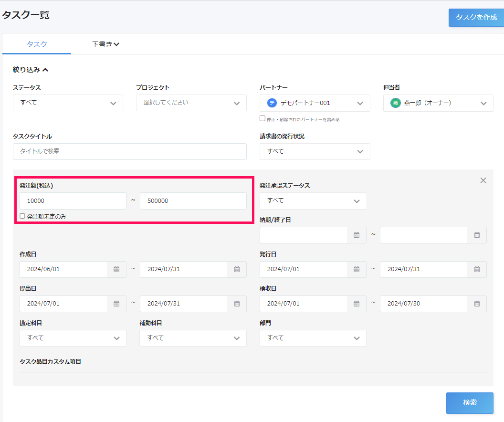Open calendar for 検収日 end 2024/07/30

point(477,304)
